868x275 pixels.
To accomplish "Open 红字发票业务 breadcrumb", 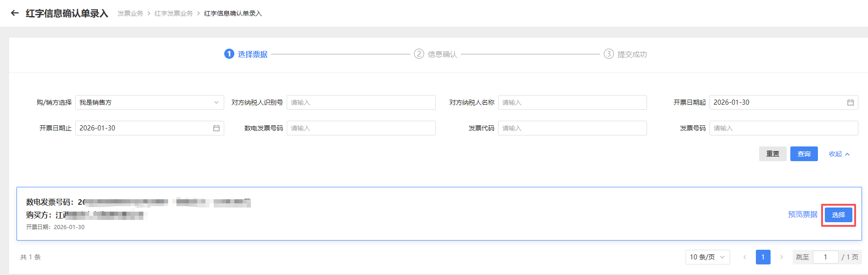I will click(x=174, y=13).
